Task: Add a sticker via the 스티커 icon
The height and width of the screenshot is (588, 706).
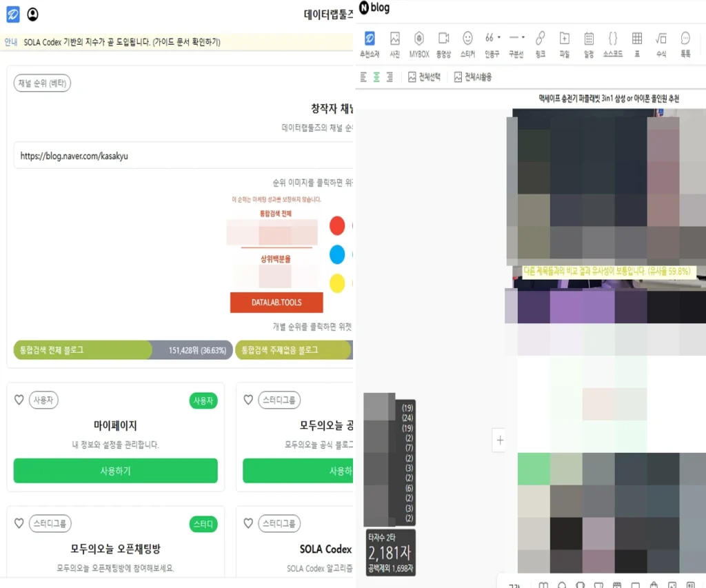Action: 467,40
